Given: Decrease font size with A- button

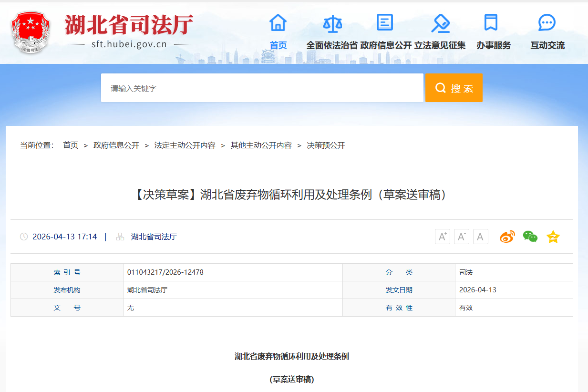Looking at the screenshot, I should pyautogui.click(x=462, y=237).
